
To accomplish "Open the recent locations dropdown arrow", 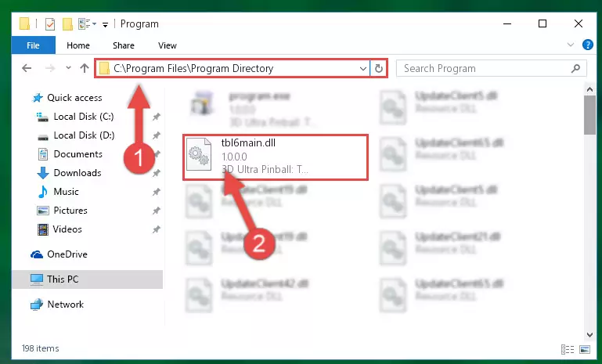I will click(68, 68).
